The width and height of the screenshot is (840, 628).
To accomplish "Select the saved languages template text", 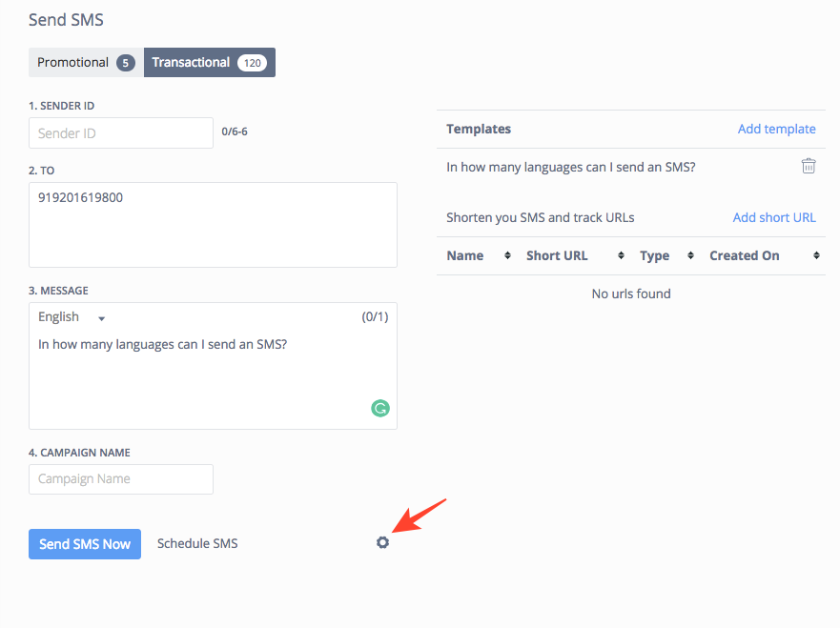I will (x=570, y=167).
